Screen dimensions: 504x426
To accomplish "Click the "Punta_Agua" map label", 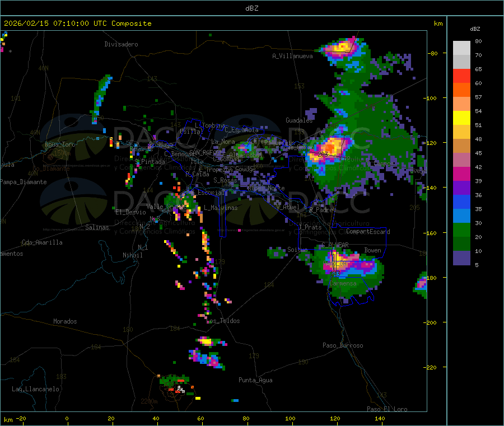I will coord(255,380).
